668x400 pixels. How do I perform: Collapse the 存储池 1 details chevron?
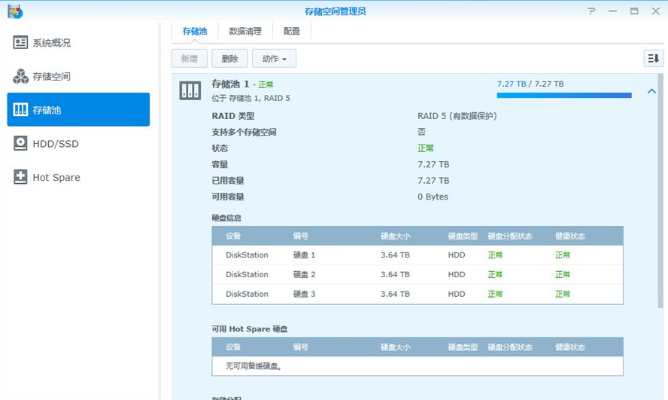click(651, 91)
